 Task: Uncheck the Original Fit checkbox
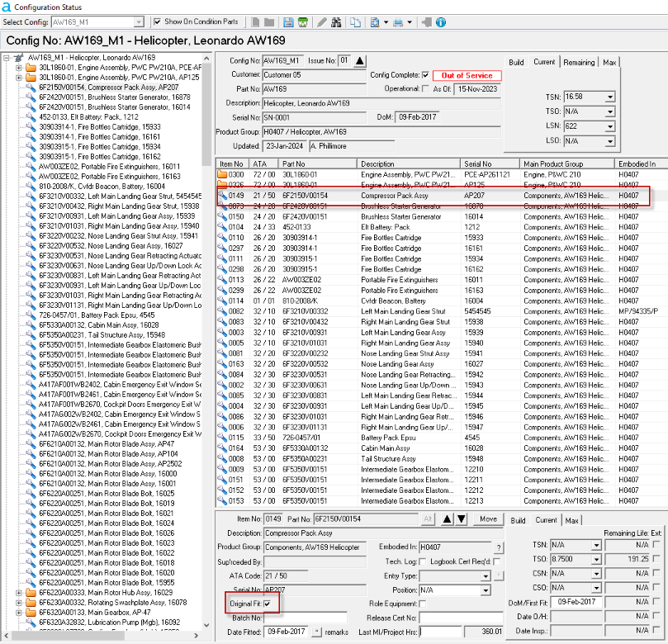pyautogui.click(x=267, y=604)
